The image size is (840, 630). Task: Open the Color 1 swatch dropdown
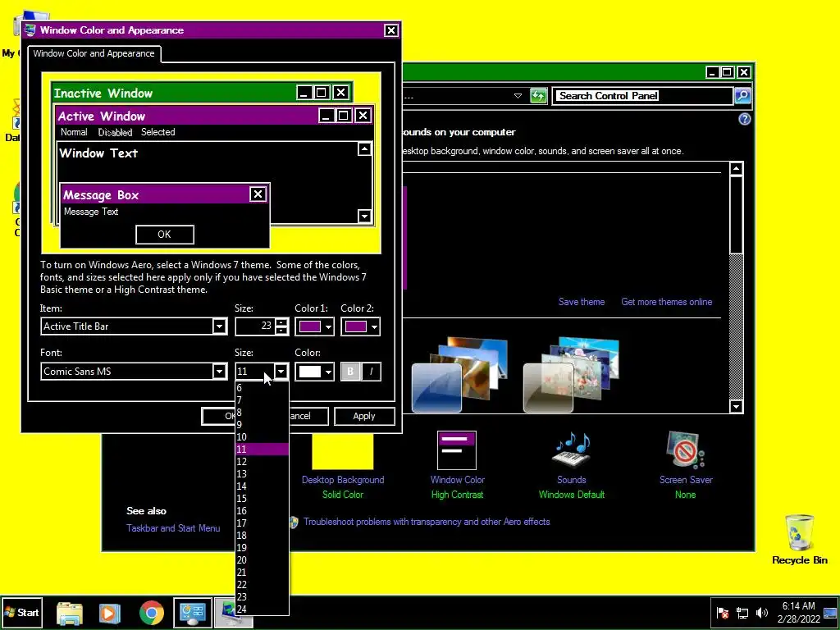[x=314, y=326]
